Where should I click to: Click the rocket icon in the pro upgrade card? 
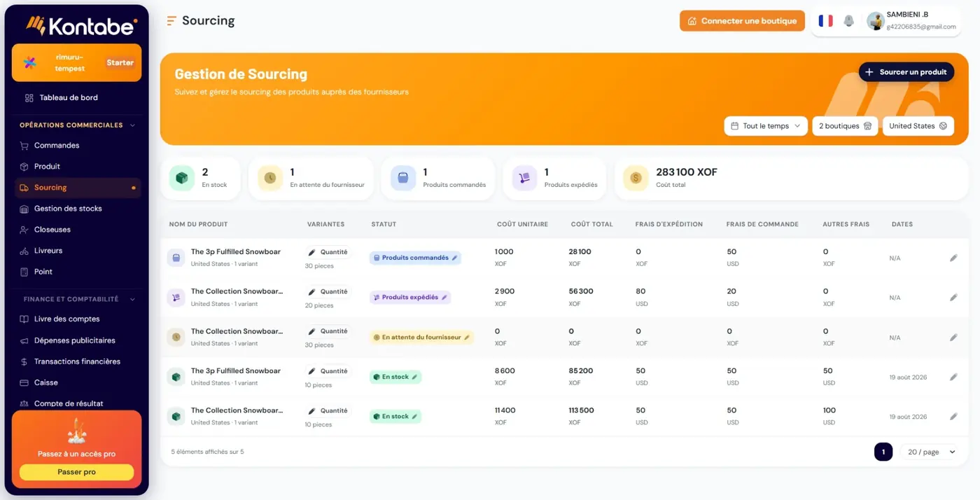coord(76,432)
